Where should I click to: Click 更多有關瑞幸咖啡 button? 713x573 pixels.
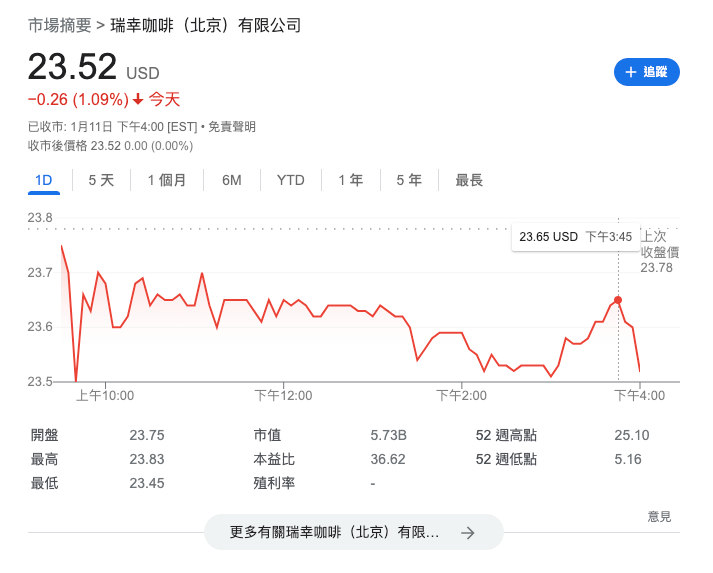[x=354, y=532]
